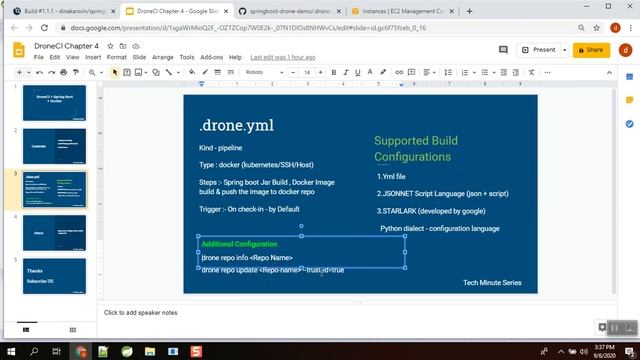This screenshot has width=640, height=360.
Task: Open the File menu
Action: click(39, 58)
